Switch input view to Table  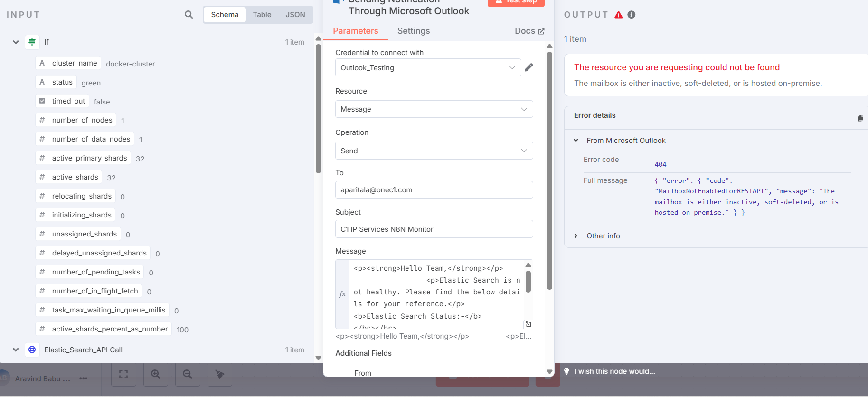pos(262,15)
